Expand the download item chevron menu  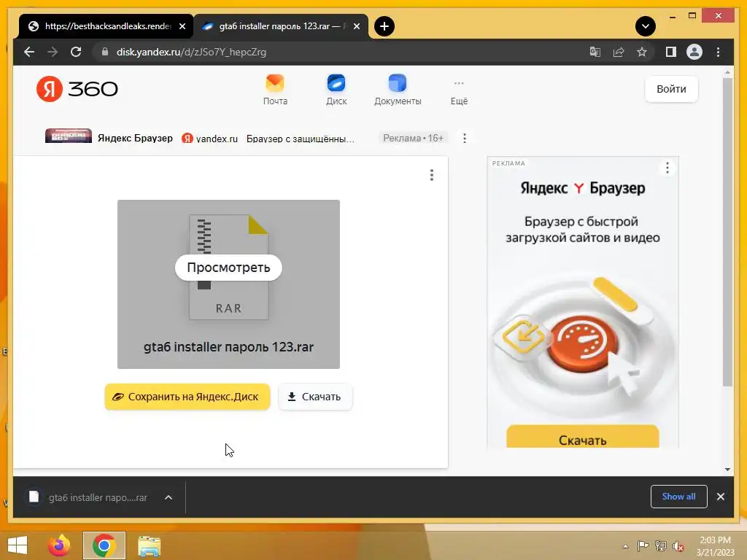click(x=169, y=497)
